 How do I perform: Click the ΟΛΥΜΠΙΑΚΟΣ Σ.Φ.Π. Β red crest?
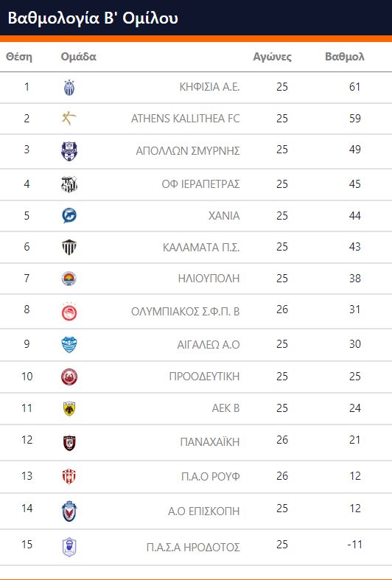(69, 312)
